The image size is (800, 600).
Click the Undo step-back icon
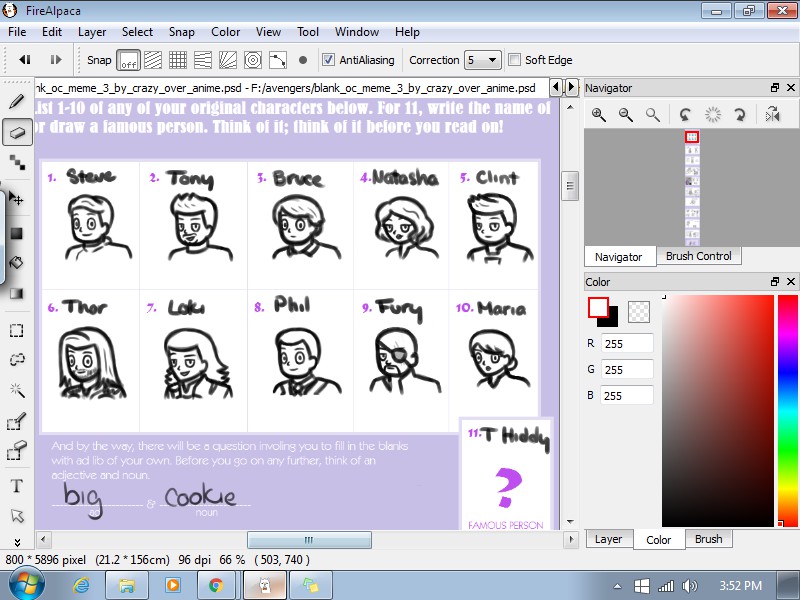[25, 60]
